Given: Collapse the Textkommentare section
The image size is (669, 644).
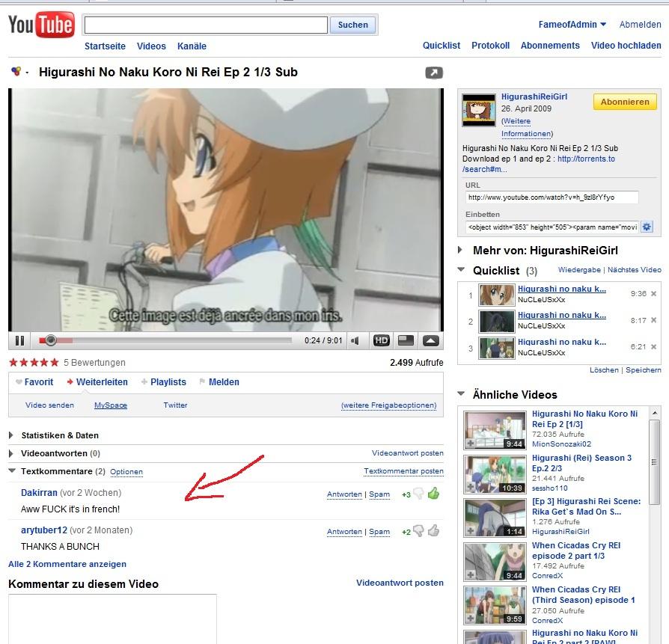Looking at the screenshot, I should point(12,470).
